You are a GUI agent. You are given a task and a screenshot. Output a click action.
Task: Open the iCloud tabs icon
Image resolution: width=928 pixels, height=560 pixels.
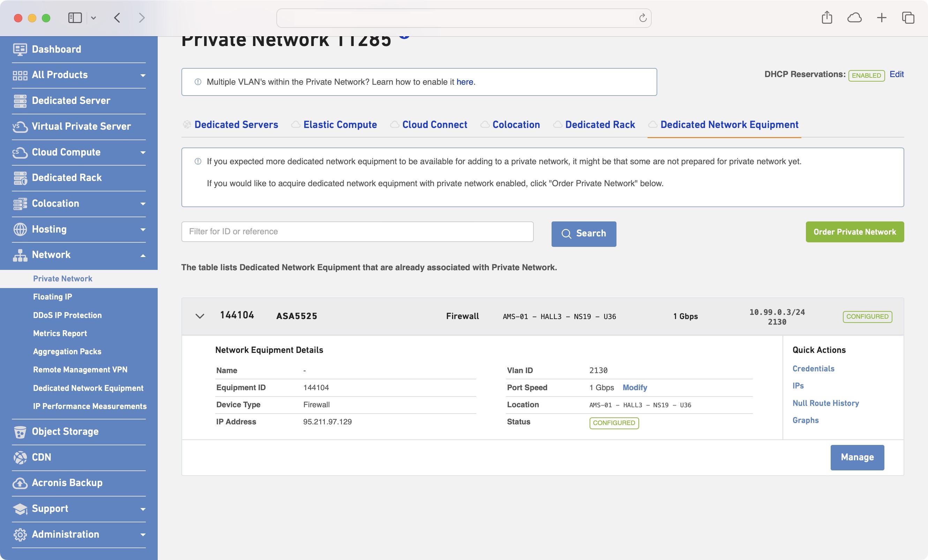point(854,18)
